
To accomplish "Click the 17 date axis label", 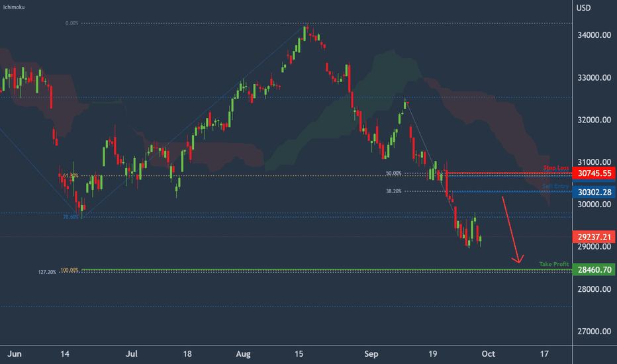I will tap(544, 354).
